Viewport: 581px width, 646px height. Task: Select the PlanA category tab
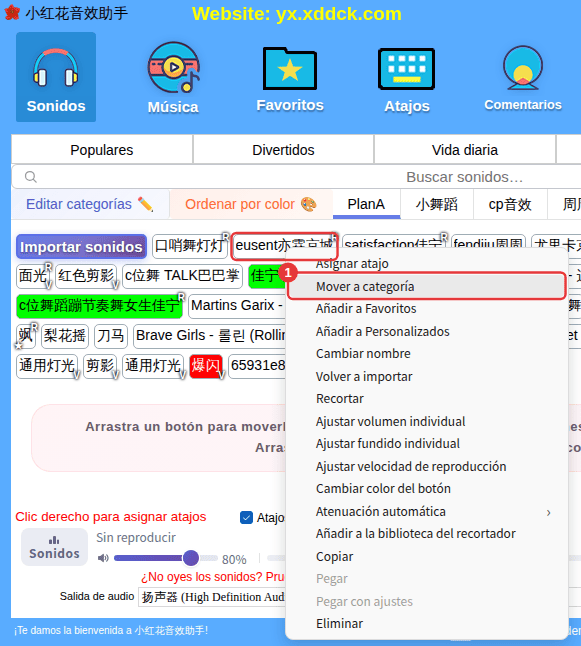[366, 204]
